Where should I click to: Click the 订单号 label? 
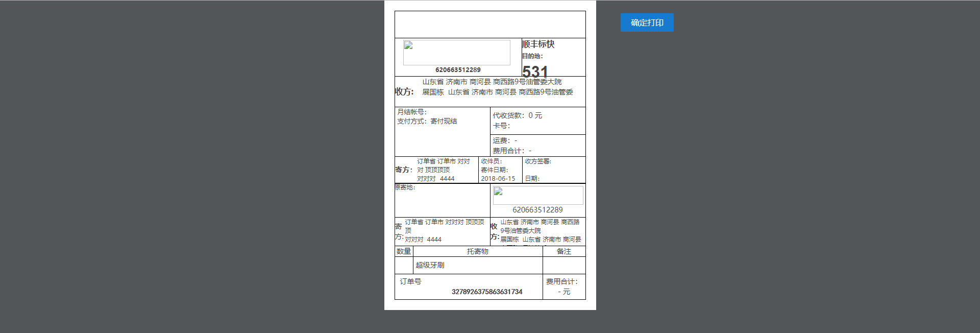(x=410, y=281)
